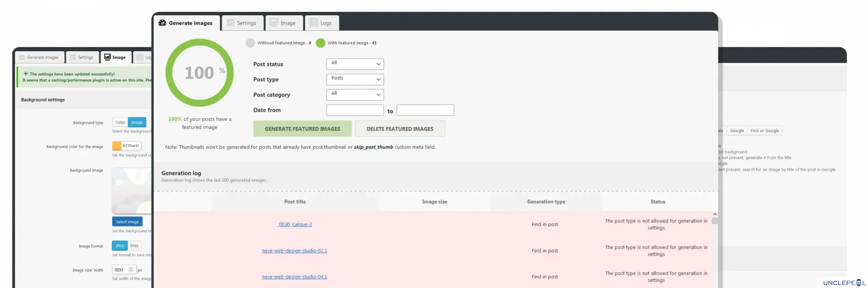Screen dimensions: 868x288
Task: Click the monitor icon on left panel Image tab
Action: 107,57
